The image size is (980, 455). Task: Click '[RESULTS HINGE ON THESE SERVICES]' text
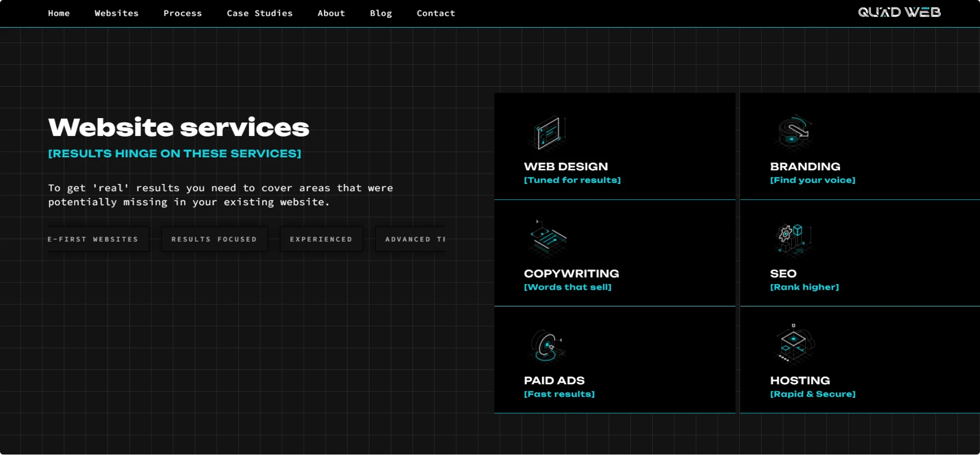click(174, 153)
